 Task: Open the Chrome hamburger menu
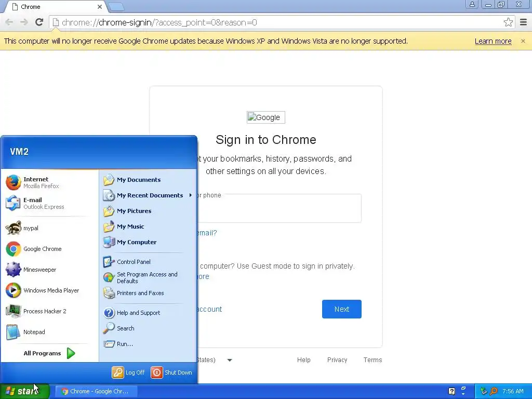point(524,22)
